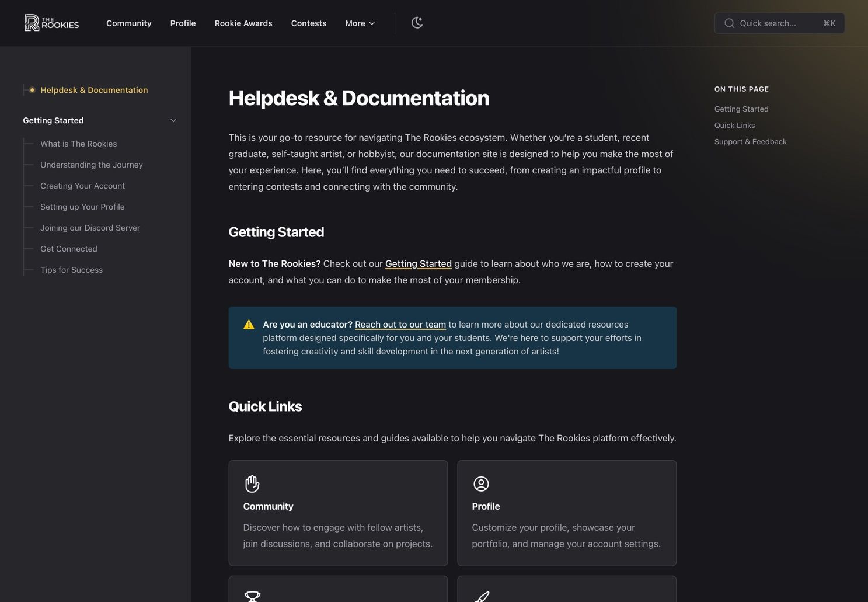Screen dimensions: 868x602
Task: Open Community in top navigation
Action: 129,23
